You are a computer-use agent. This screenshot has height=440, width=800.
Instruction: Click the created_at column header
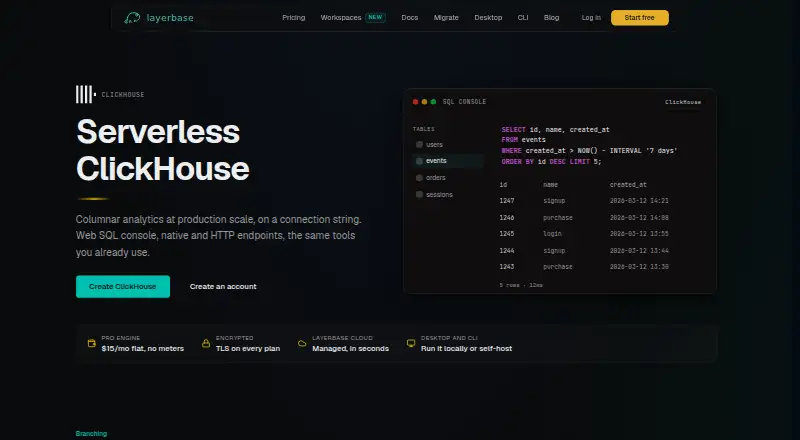click(x=628, y=185)
